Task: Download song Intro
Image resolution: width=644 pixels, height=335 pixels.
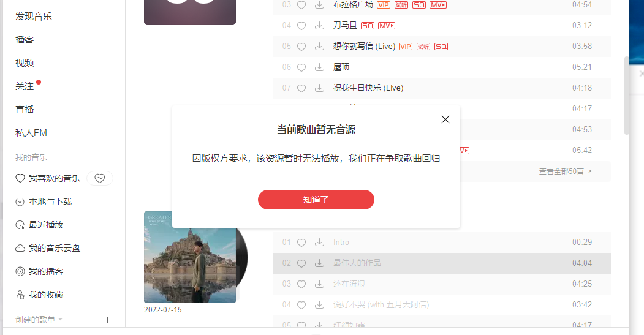Action: click(x=319, y=243)
